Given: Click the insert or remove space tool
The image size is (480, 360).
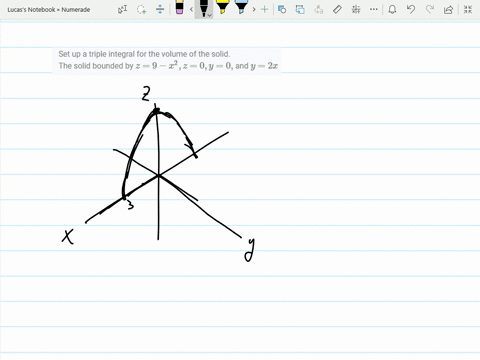Looking at the screenshot, I should pos(160,9).
